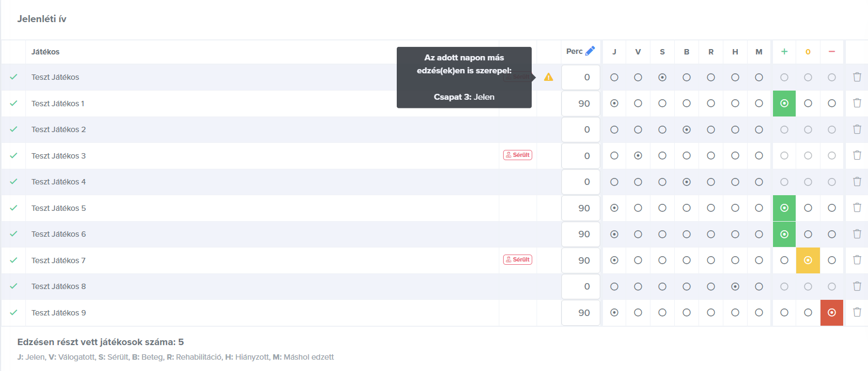Delete the Teszt Játékos 1 row

857,103
